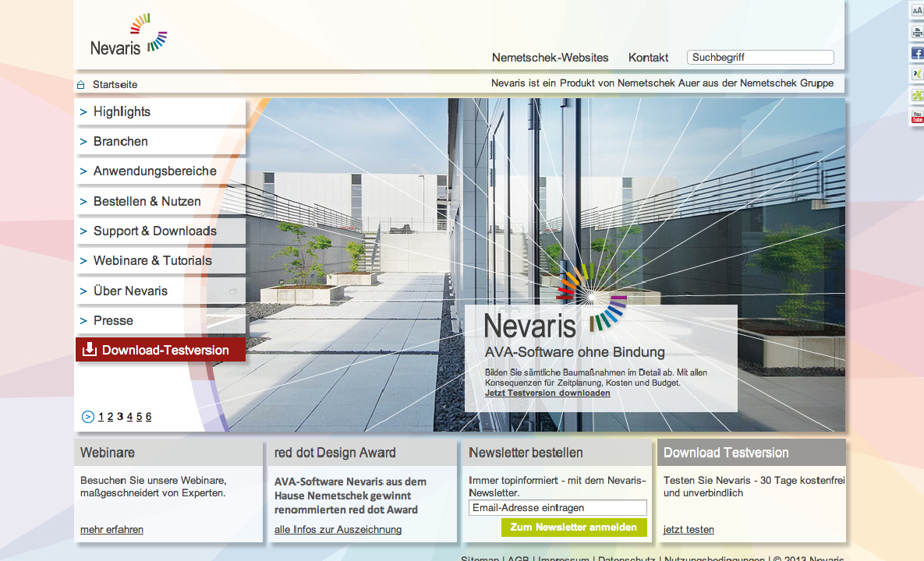Focus the Email-Adresse eintragen field
Viewport: 924px width, 561px height.
(x=558, y=507)
